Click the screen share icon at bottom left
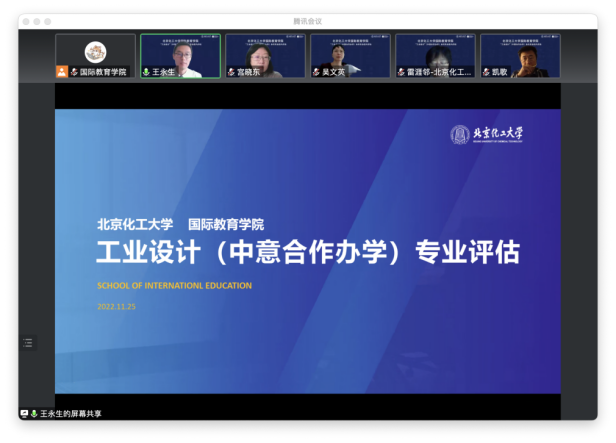The image size is (616, 443). click(24, 414)
